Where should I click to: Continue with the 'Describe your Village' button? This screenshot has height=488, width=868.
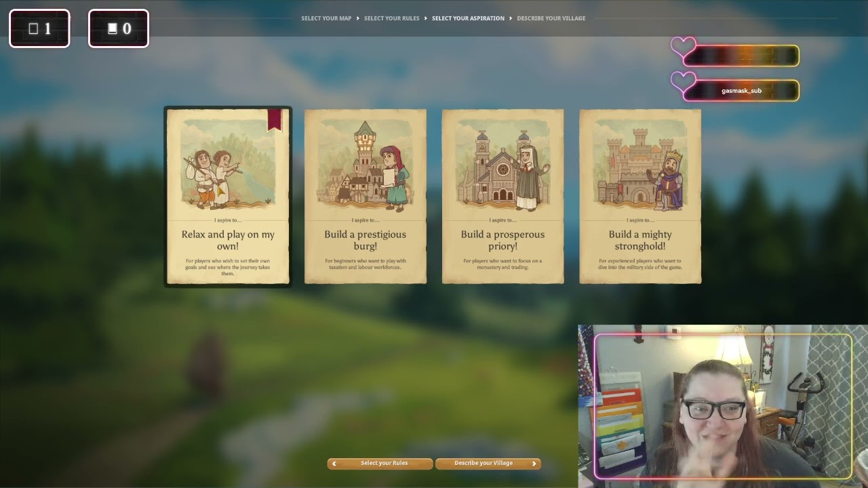click(488, 464)
